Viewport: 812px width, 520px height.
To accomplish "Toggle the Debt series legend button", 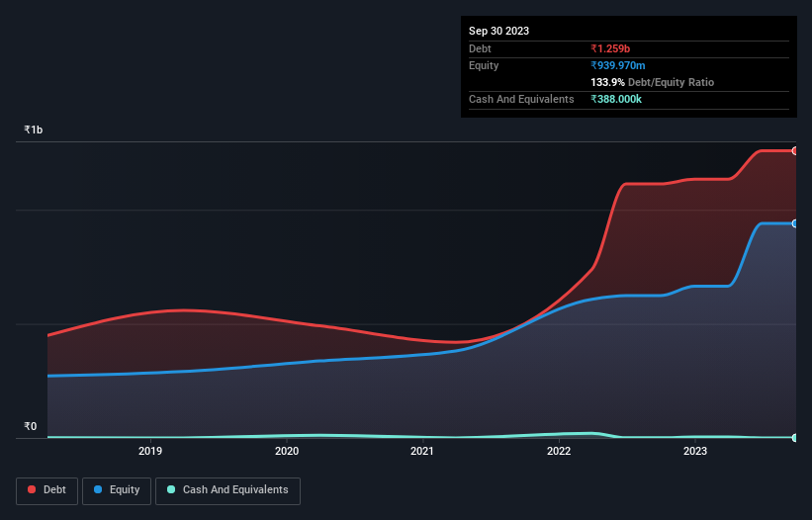I will (47, 490).
